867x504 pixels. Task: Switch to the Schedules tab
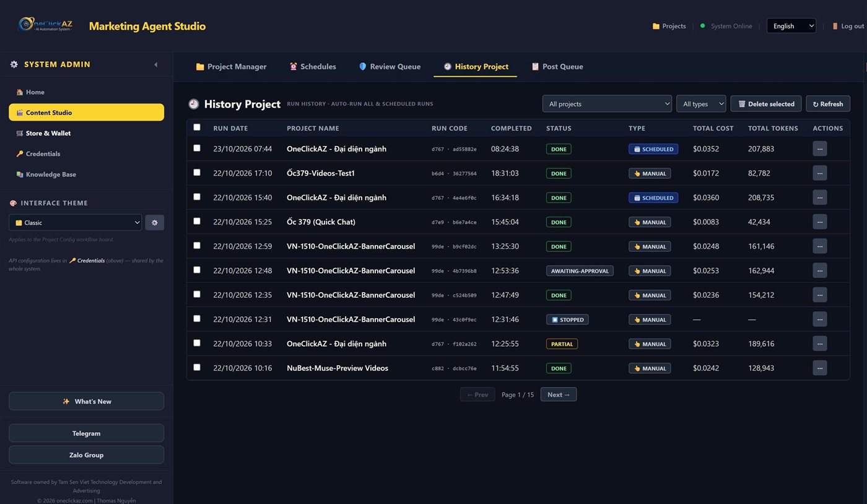(x=313, y=67)
